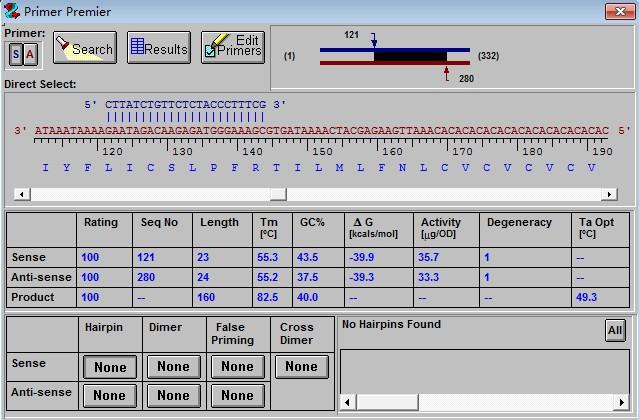The height and width of the screenshot is (420, 639).
Task: Show Sense False Priming None result
Action: pyautogui.click(x=238, y=367)
